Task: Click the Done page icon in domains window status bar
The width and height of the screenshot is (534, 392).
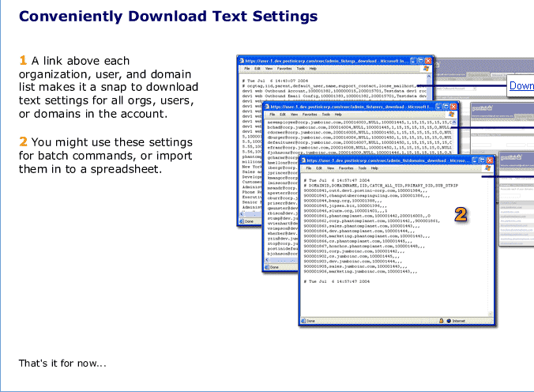Action: [x=303, y=321]
